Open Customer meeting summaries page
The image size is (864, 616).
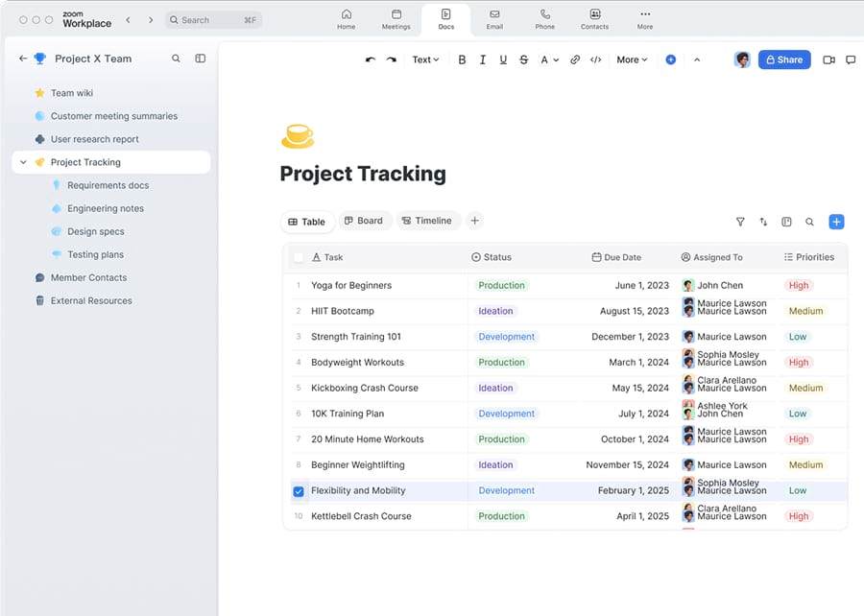pyautogui.click(x=113, y=116)
